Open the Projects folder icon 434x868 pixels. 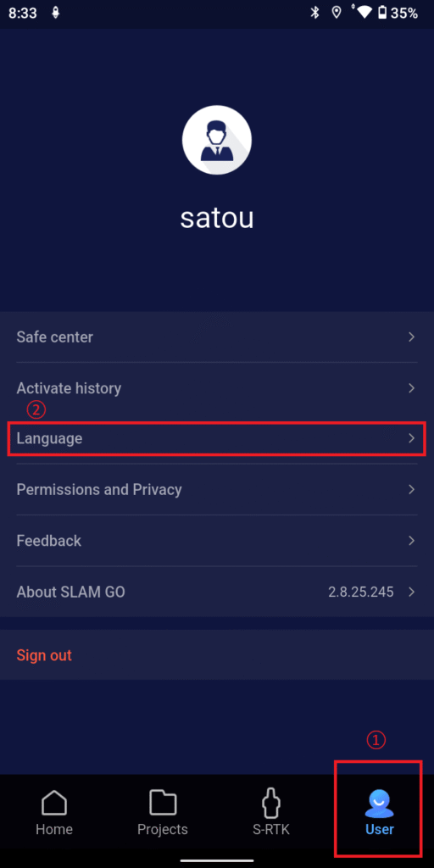click(163, 803)
